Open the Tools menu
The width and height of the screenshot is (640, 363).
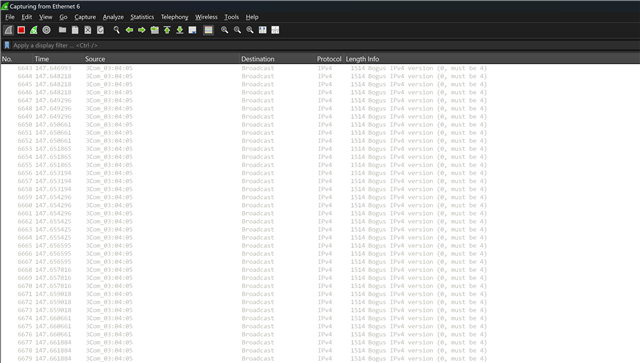[231, 17]
